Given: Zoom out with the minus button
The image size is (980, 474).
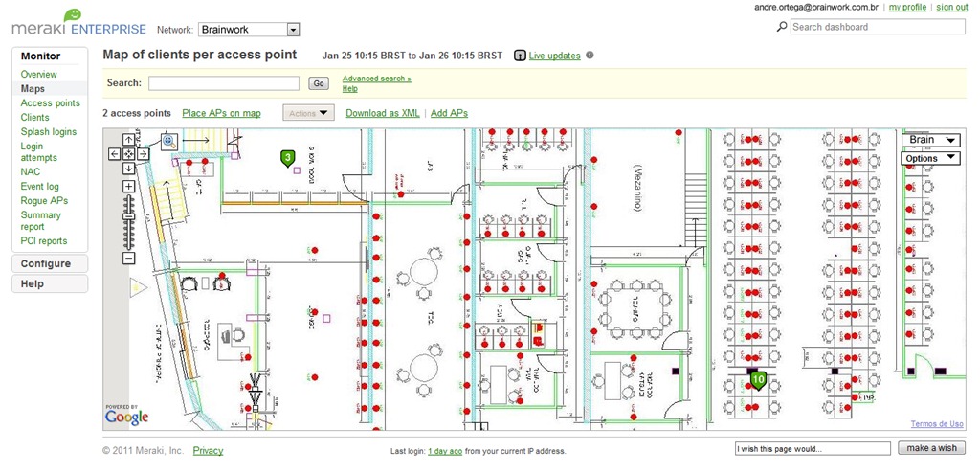Looking at the screenshot, I should point(129,258).
